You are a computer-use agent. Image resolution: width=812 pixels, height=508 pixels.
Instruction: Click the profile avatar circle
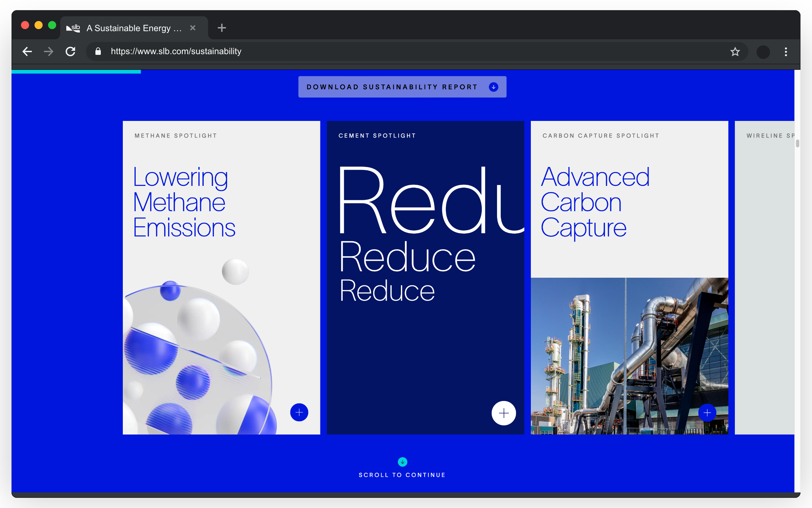[x=763, y=52]
